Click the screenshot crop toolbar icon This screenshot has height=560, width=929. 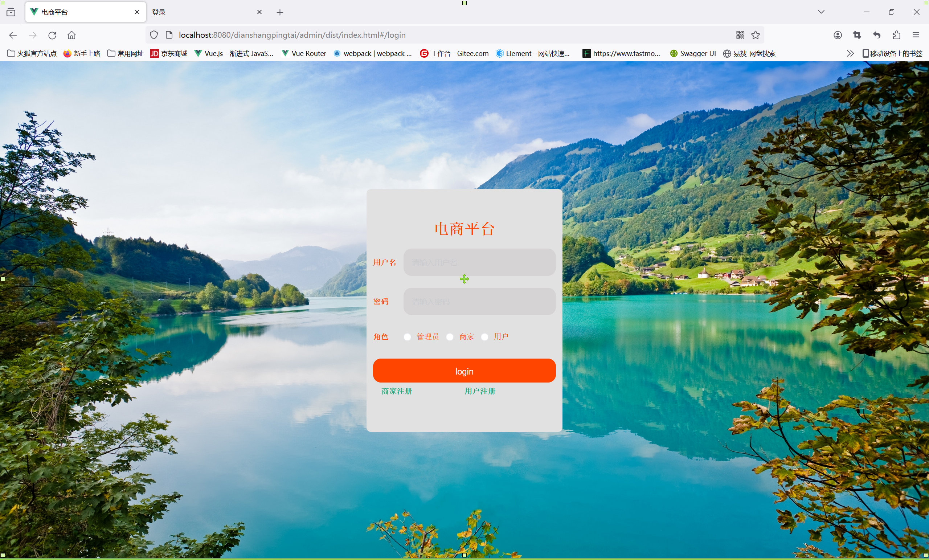click(x=858, y=35)
